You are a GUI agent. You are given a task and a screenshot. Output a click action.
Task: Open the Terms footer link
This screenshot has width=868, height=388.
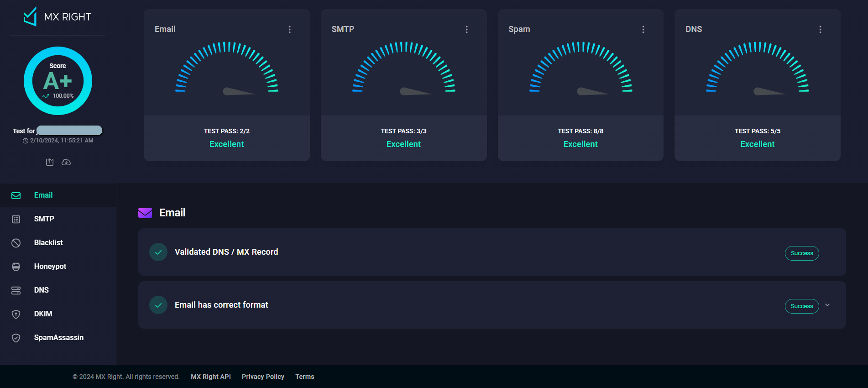click(x=305, y=377)
